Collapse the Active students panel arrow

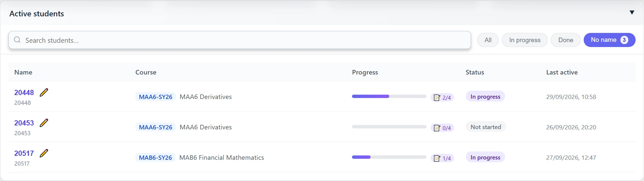pyautogui.click(x=632, y=12)
